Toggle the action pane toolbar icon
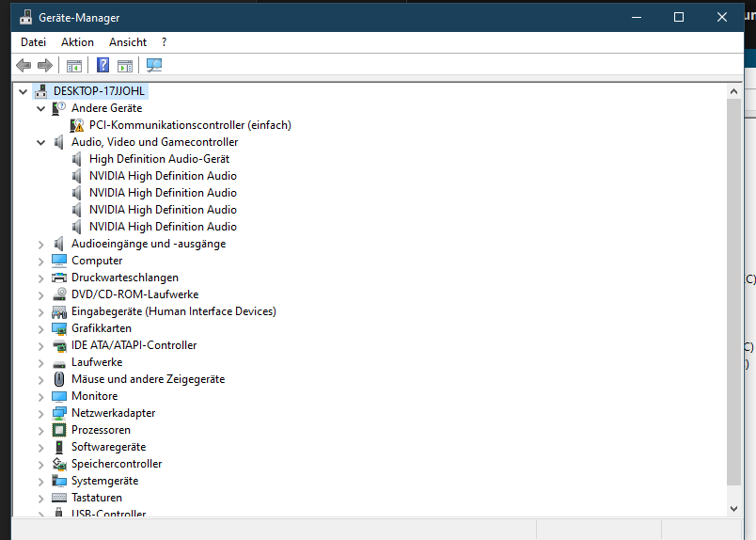This screenshot has height=540, width=756. [x=125, y=66]
